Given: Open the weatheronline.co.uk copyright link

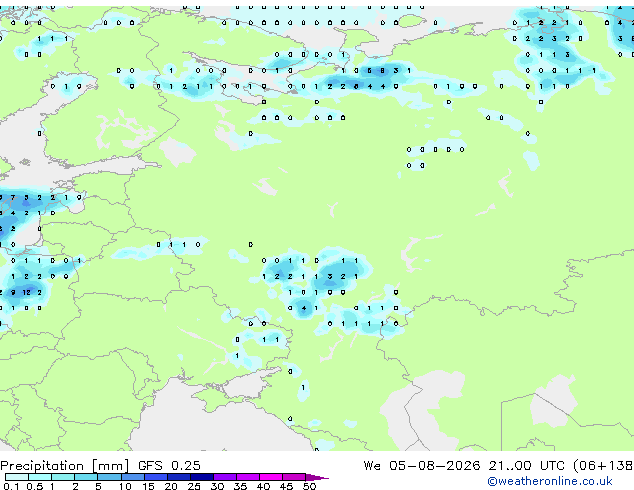Looking at the screenshot, I should click(x=550, y=481).
